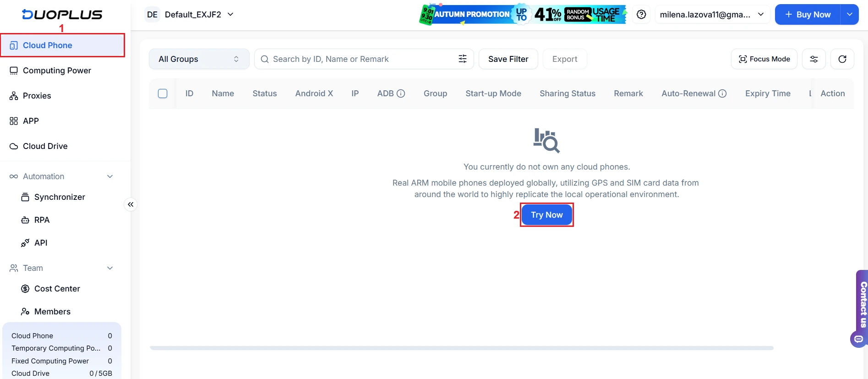This screenshot has width=868, height=379.
Task: Click the help question mark icon
Action: click(641, 15)
